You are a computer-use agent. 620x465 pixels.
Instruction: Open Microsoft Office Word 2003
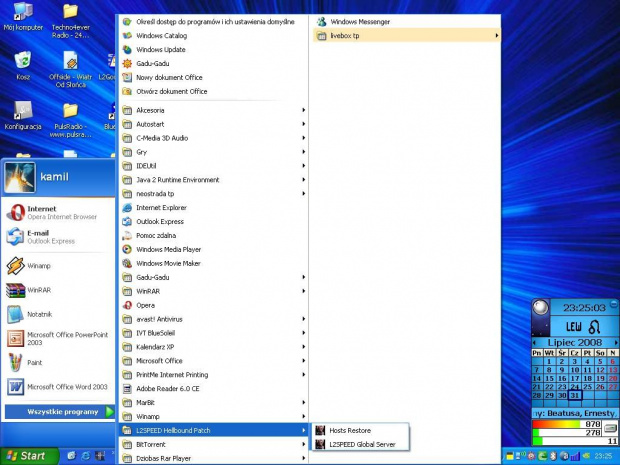[58, 387]
